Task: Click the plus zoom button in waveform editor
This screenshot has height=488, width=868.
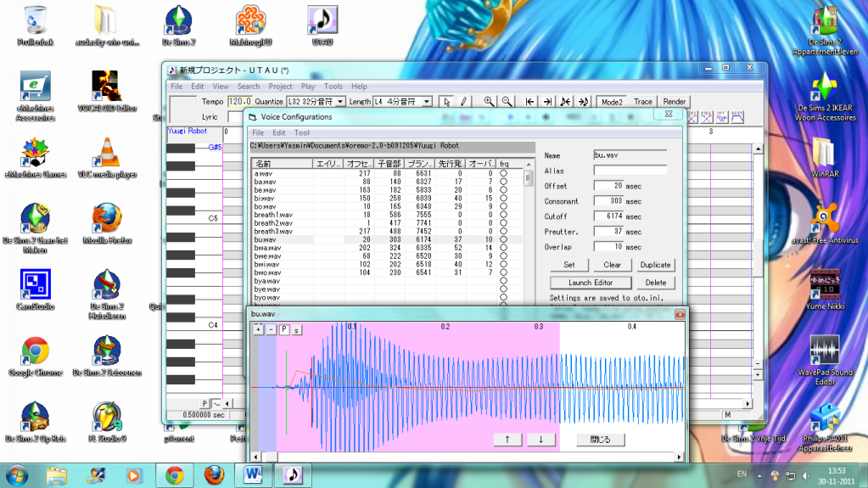Action: 258,329
